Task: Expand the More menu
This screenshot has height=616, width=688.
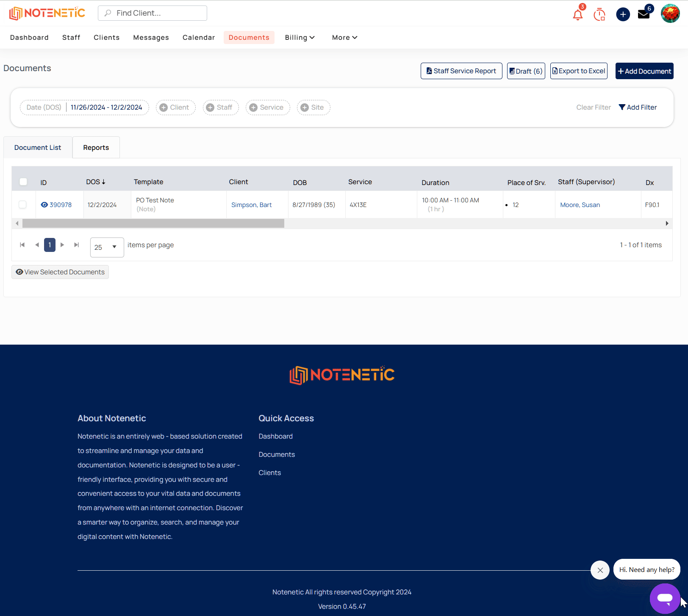Action: pyautogui.click(x=344, y=38)
